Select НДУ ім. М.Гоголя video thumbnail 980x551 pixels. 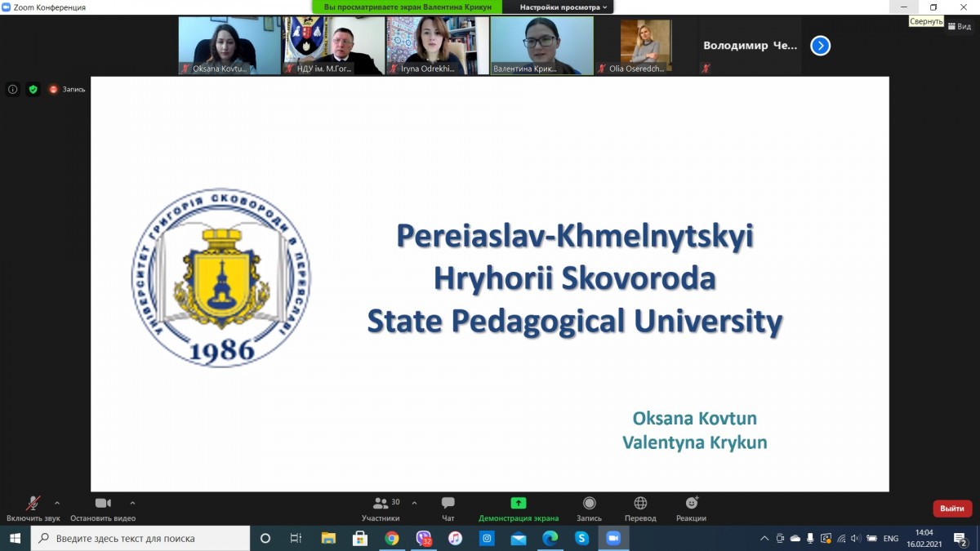333,46
